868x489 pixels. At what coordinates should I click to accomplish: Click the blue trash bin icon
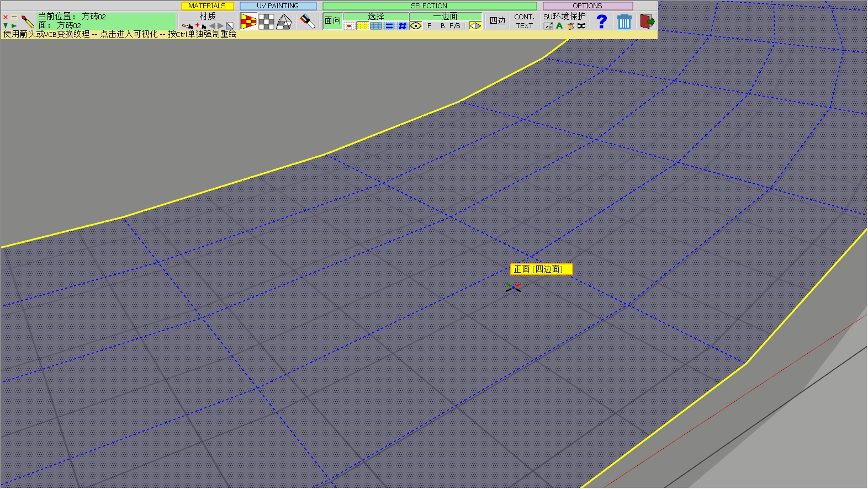pyautogui.click(x=624, y=22)
